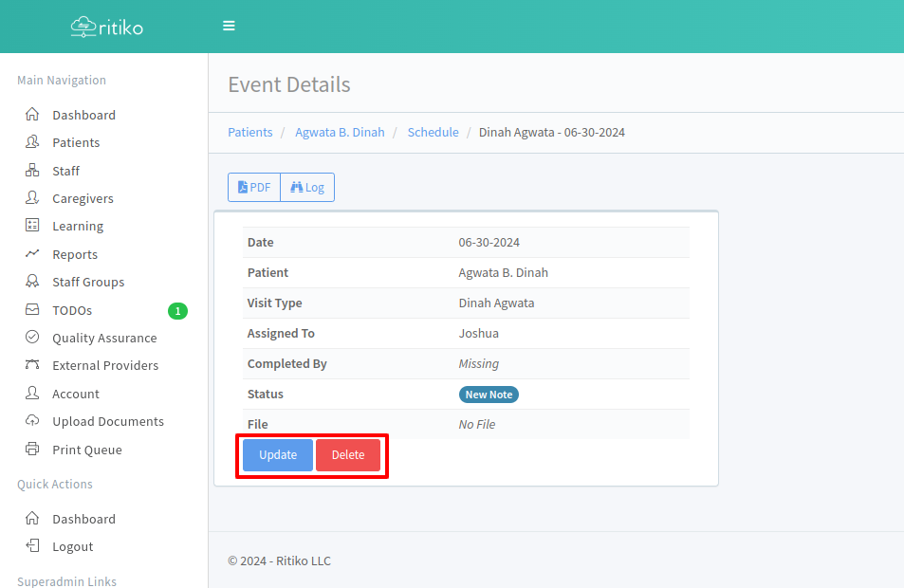
Task: Select Staff Groups in navigation
Action: pos(88,282)
